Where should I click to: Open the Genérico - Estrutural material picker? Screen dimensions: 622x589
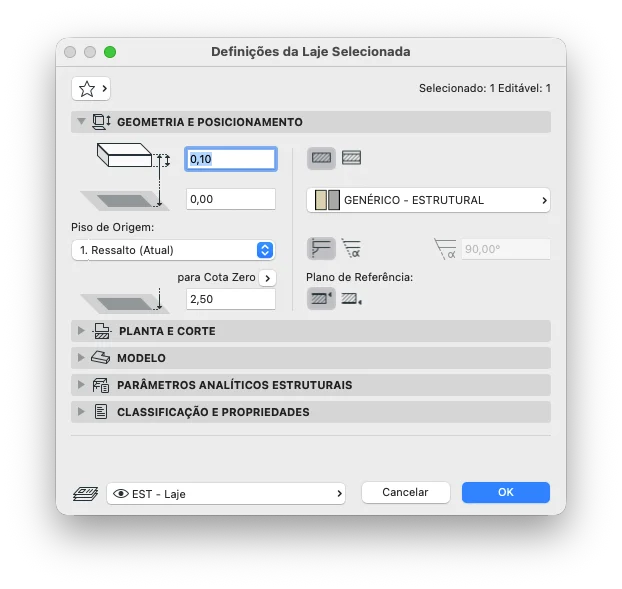428,200
